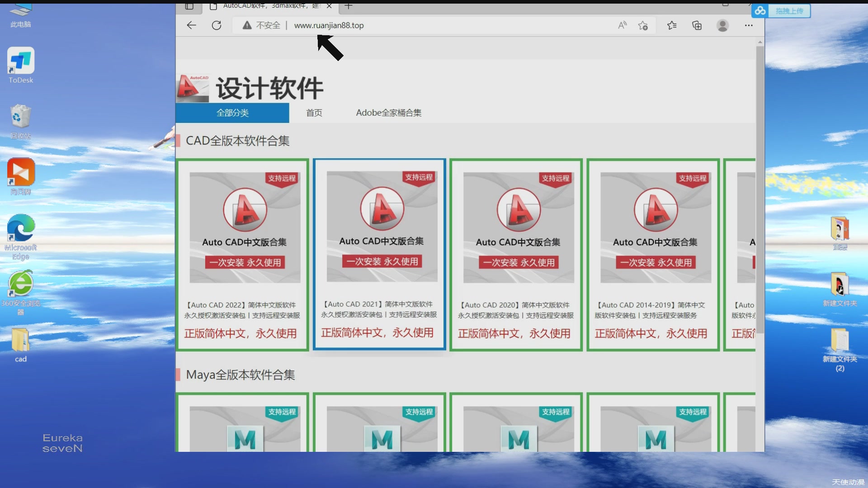The height and width of the screenshot is (488, 868).
Task: Open the favorites list icon
Action: click(672, 25)
